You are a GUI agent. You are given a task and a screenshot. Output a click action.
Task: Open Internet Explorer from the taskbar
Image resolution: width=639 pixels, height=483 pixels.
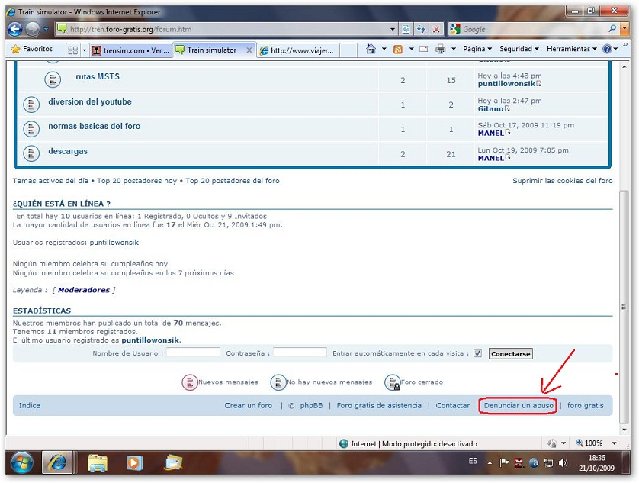[57, 462]
